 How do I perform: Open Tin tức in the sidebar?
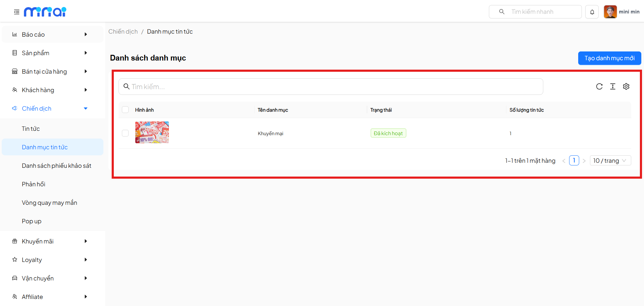[x=31, y=129]
